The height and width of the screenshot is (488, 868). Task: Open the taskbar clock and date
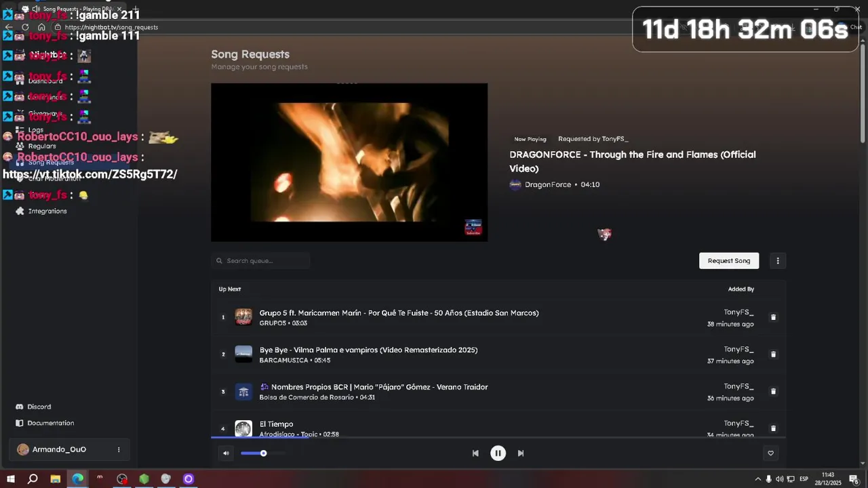pyautogui.click(x=828, y=479)
